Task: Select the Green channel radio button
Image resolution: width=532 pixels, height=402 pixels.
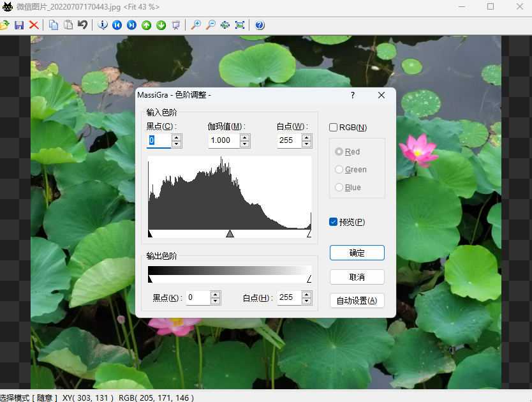Action: (339, 170)
